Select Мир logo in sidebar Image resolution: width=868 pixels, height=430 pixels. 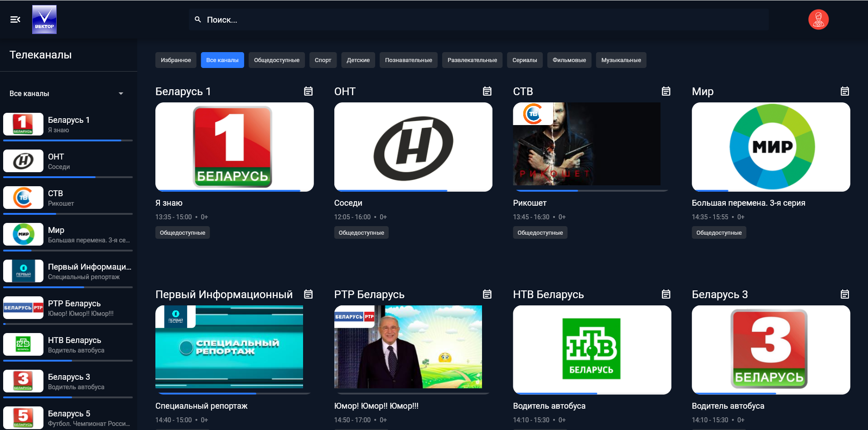point(23,234)
